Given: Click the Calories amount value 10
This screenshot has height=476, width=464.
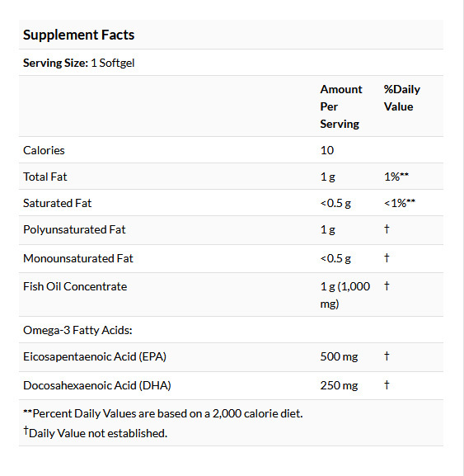Looking at the screenshot, I should pos(327,151).
